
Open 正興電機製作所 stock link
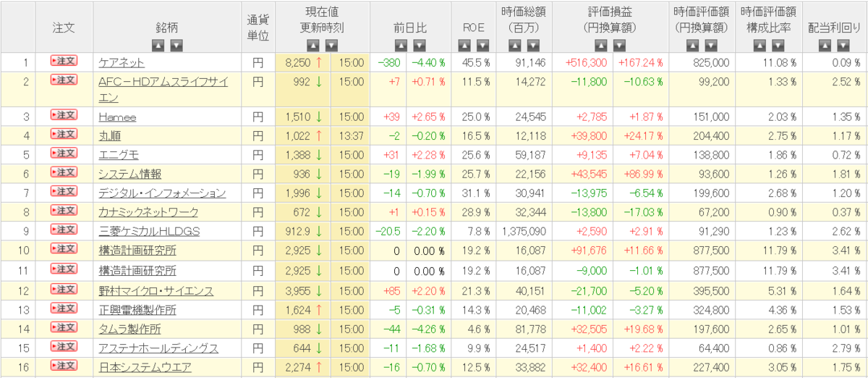(x=137, y=310)
